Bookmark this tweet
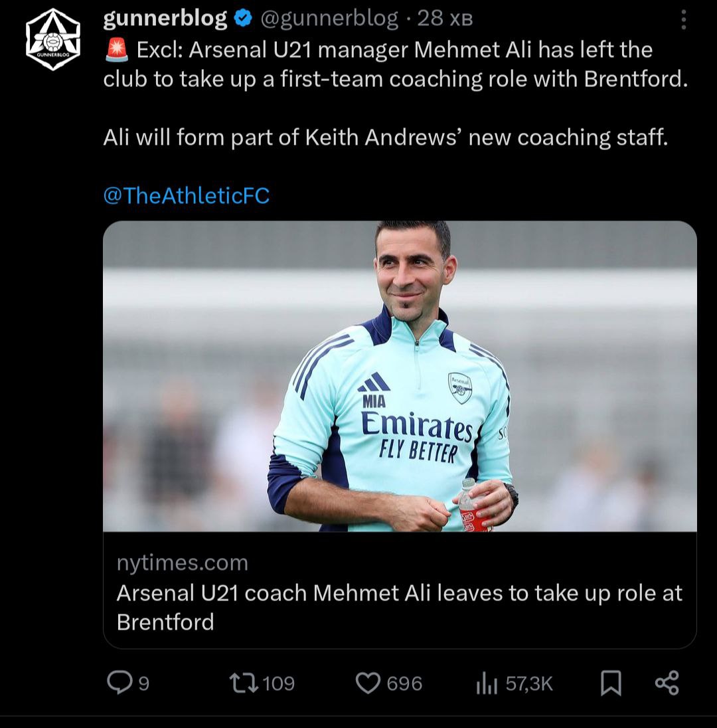This screenshot has width=717, height=728. [611, 683]
